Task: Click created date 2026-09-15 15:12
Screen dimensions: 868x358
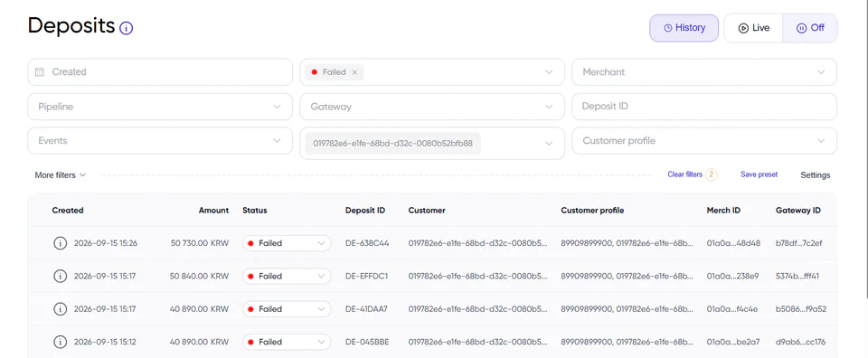Action: (x=106, y=342)
